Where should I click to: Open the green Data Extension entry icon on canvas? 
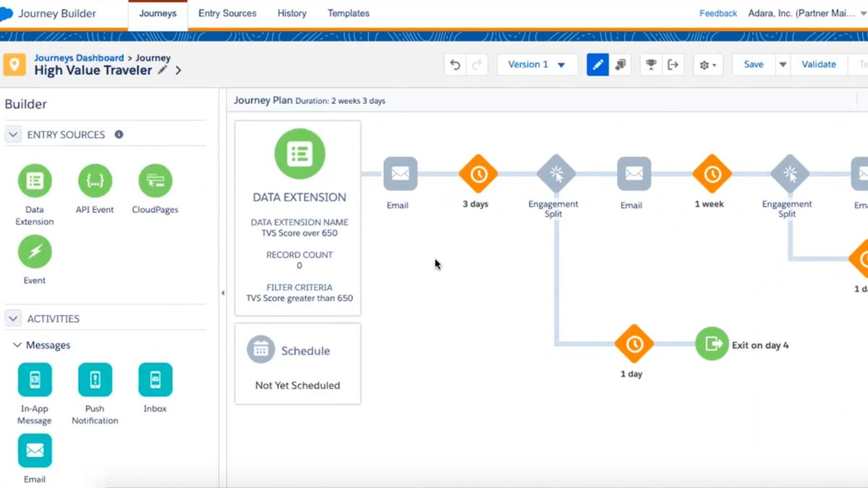point(299,153)
